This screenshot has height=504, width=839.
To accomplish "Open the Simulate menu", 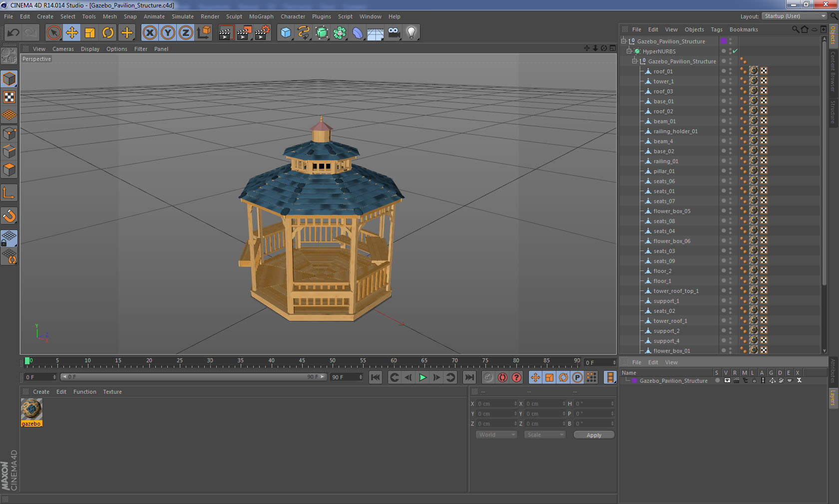I will pyautogui.click(x=183, y=16).
